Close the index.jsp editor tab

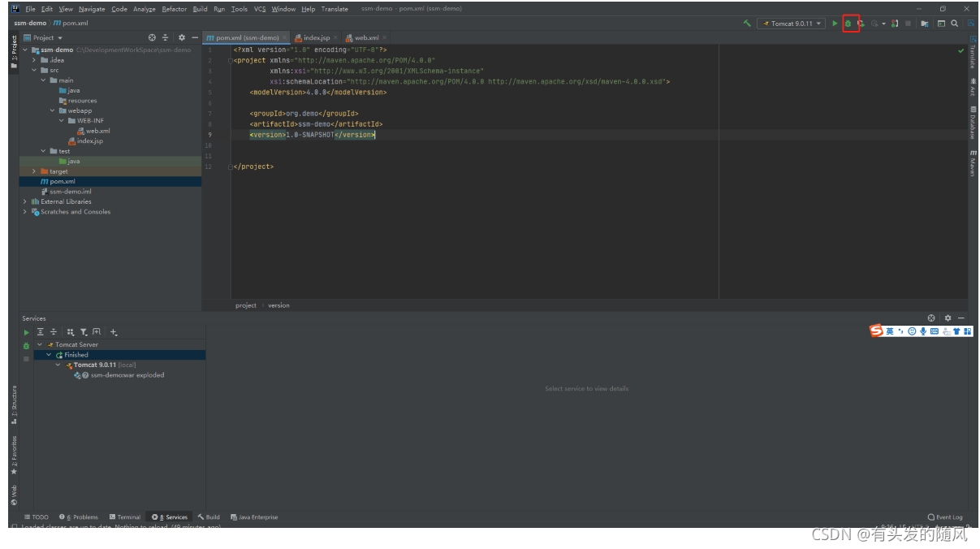(335, 38)
